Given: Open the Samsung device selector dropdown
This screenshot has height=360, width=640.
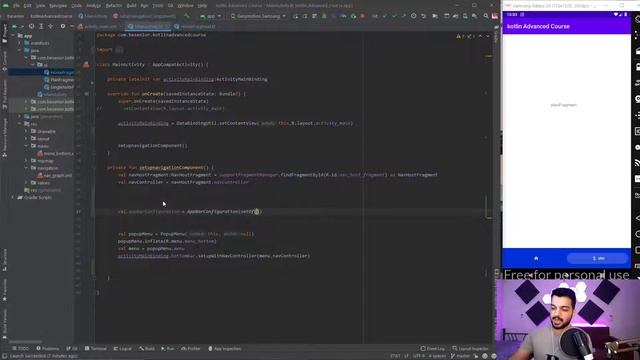Looking at the screenshot, I should pos(258,16).
